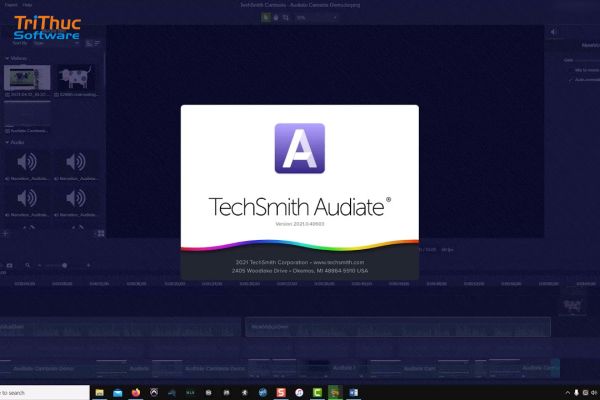Click the Gain slider in properties panel
The height and width of the screenshot is (400, 600).
587,60
